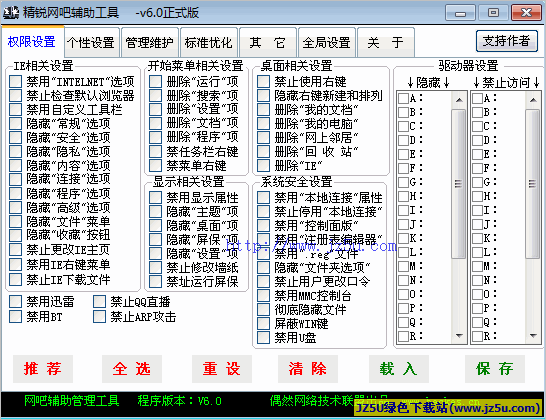The height and width of the screenshot is (420, 546).
Task: Click 隐藏 list scrollbar up arrow
Action: [x=459, y=100]
